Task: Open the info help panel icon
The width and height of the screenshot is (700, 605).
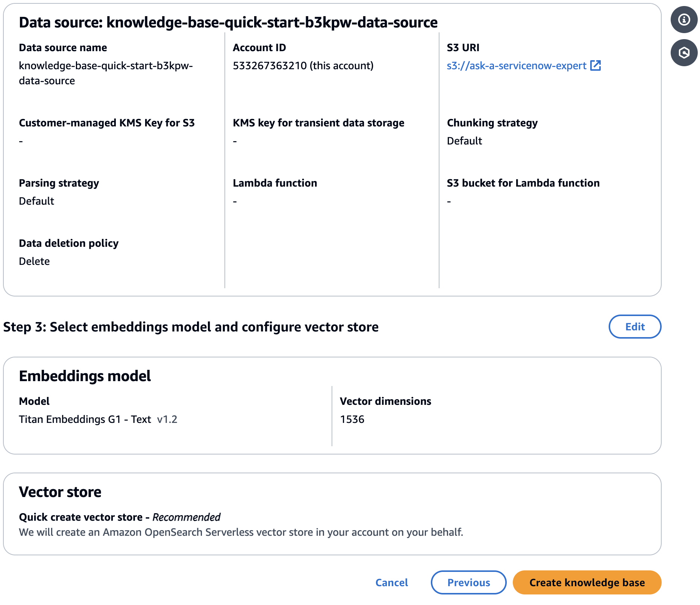Action: 684,19
